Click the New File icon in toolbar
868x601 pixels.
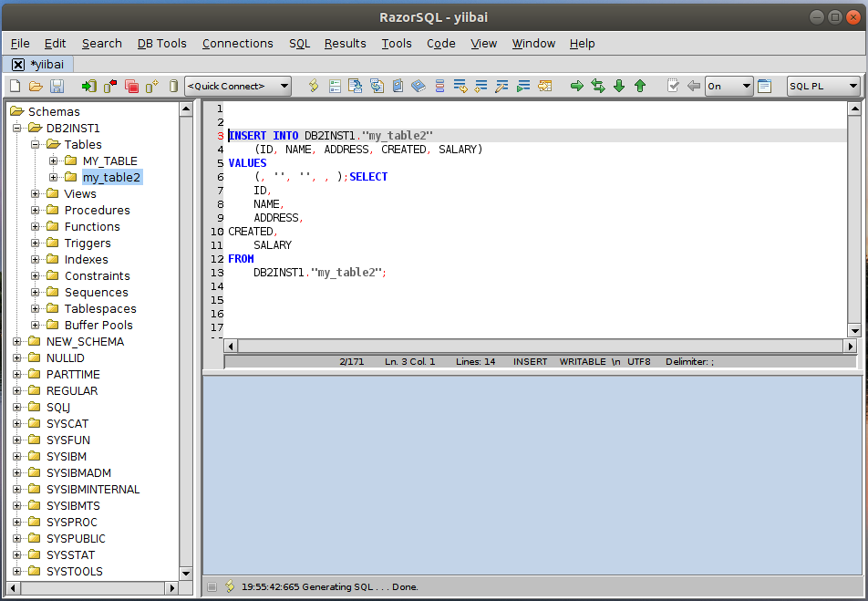pos(15,86)
